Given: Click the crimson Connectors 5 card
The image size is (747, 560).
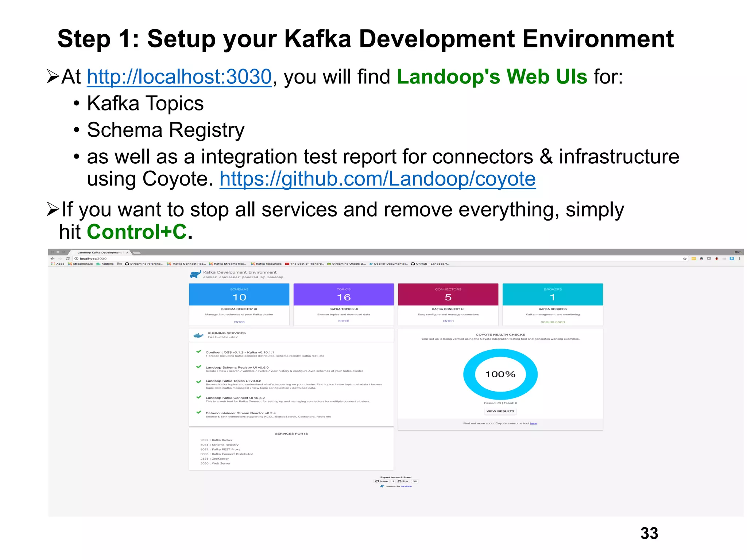Looking at the screenshot, I should point(448,294).
